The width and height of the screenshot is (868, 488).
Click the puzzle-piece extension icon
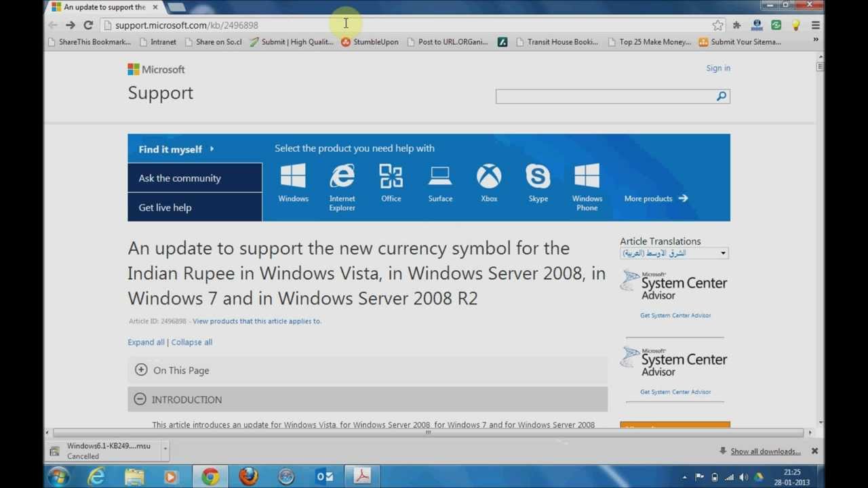(x=737, y=25)
